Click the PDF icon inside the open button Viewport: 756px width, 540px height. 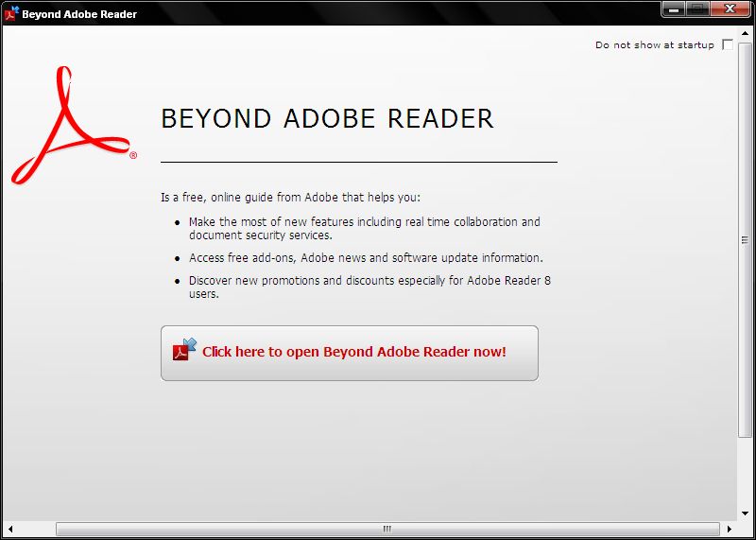[184, 350]
